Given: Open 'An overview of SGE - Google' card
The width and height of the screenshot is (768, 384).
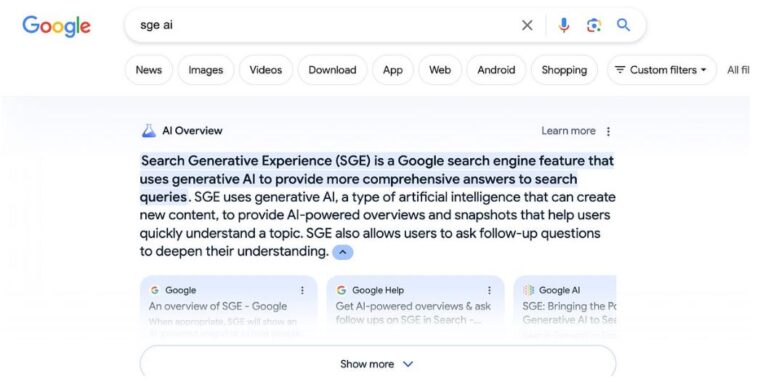Looking at the screenshot, I should (229, 307).
